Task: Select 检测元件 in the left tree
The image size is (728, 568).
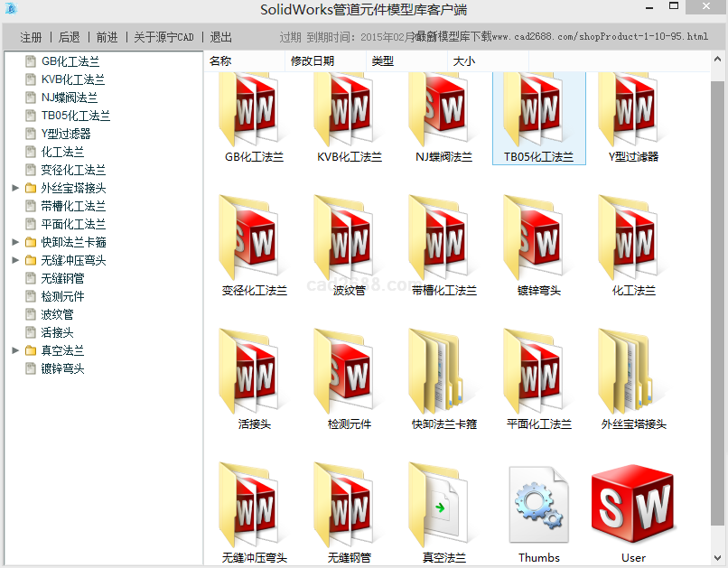Action: coord(62,296)
